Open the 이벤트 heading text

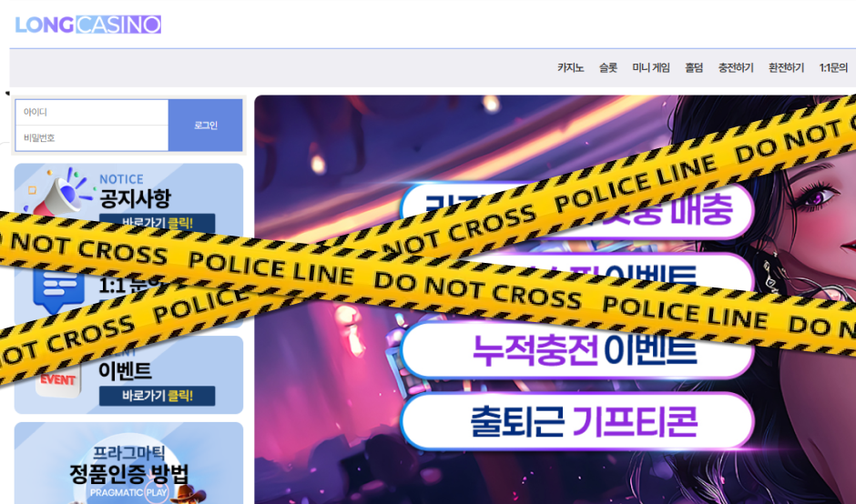[125, 370]
